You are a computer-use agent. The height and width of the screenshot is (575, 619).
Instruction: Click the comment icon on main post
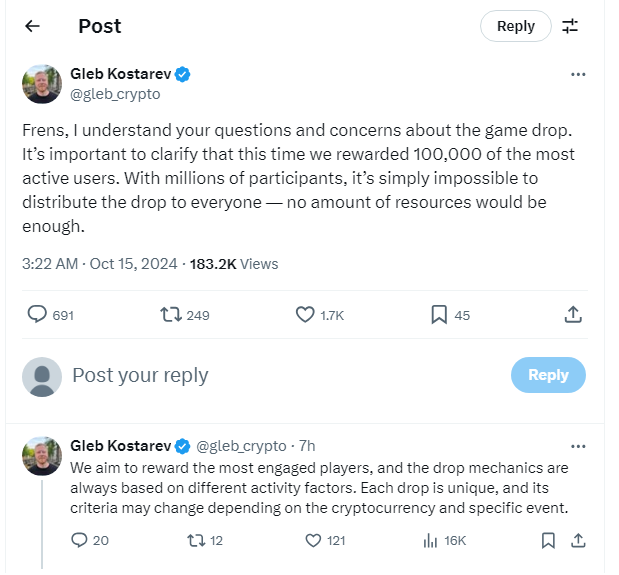click(37, 315)
